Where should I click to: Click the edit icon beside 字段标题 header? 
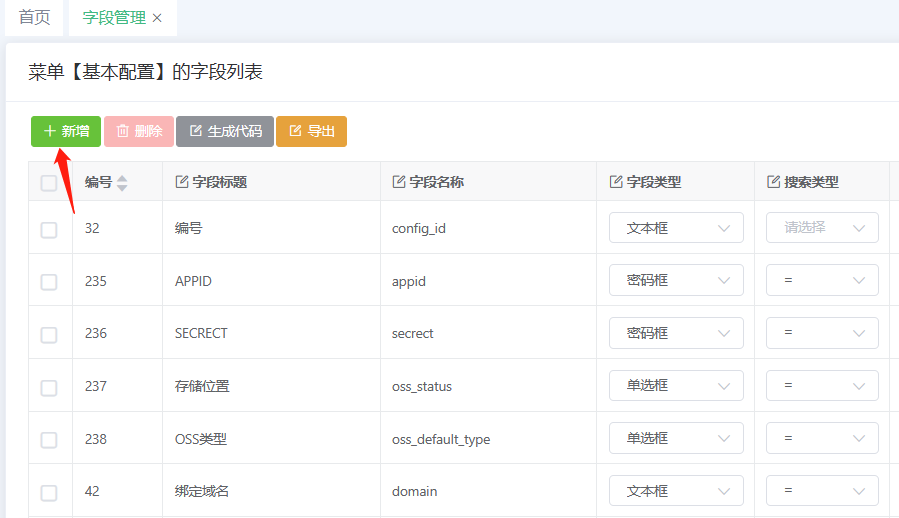(181, 182)
